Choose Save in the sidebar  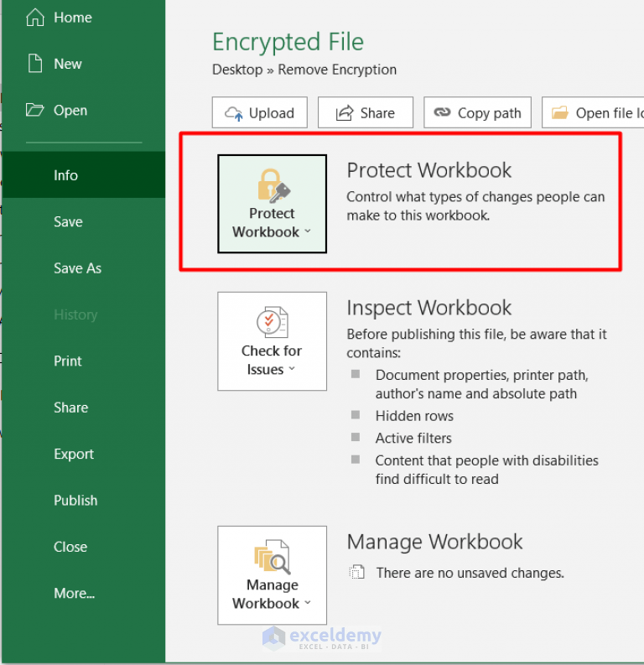pyautogui.click(x=84, y=221)
